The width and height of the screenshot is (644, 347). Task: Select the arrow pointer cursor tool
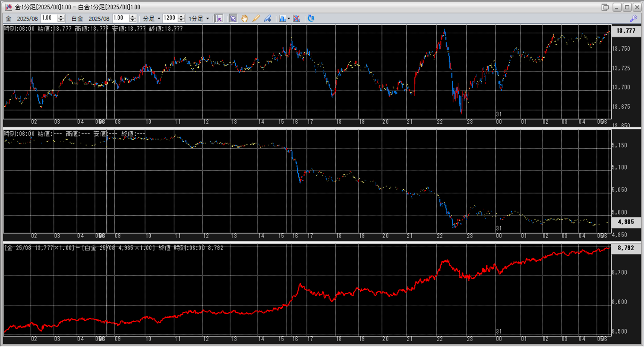(233, 19)
